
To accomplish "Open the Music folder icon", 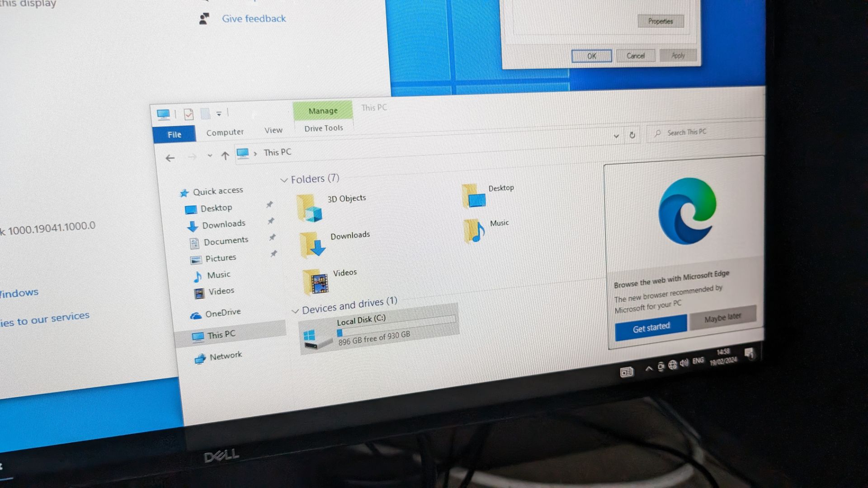I will point(475,230).
